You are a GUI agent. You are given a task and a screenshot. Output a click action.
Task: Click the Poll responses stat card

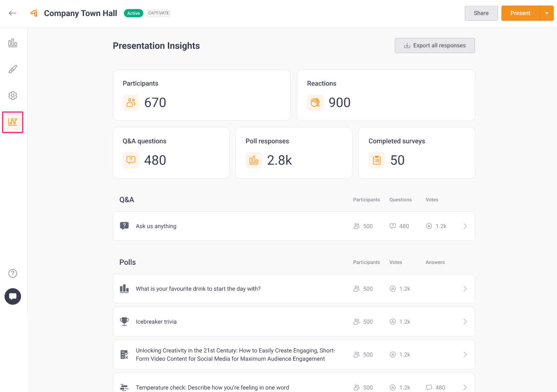[x=294, y=153]
